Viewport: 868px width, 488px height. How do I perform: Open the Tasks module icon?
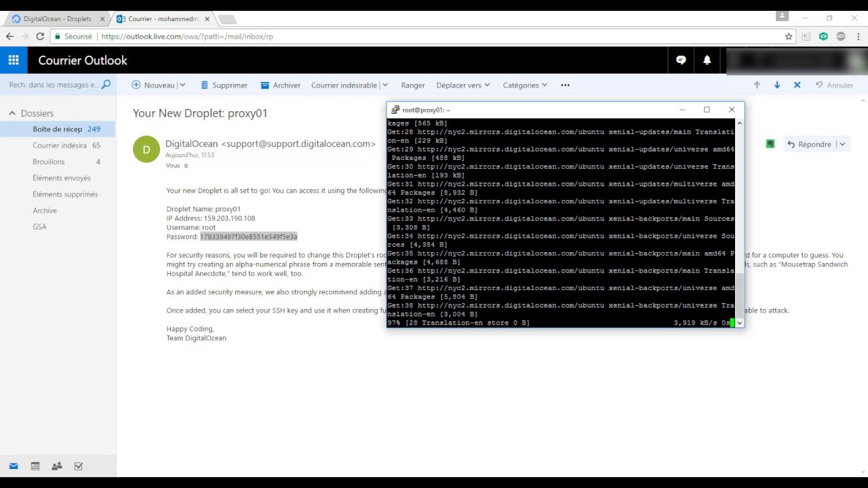click(79, 466)
